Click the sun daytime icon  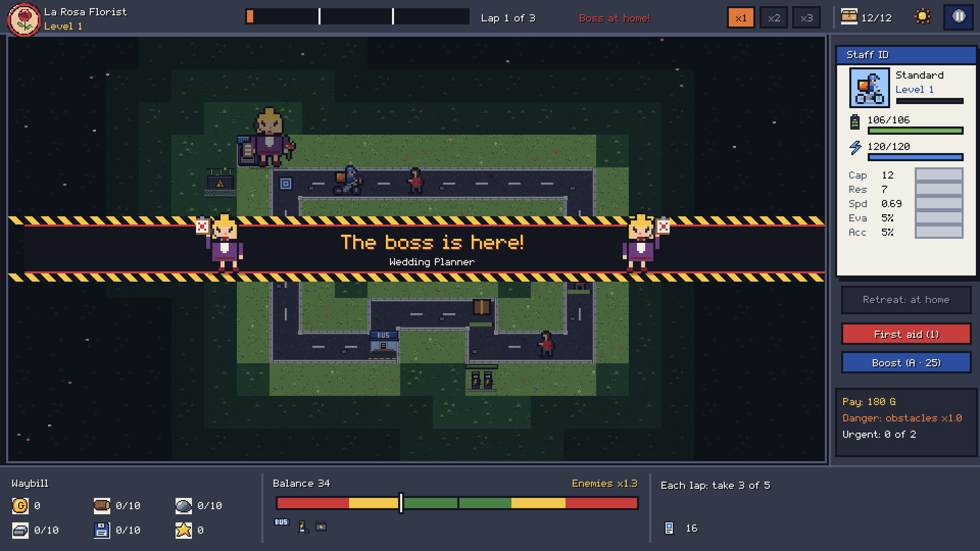(x=922, y=17)
